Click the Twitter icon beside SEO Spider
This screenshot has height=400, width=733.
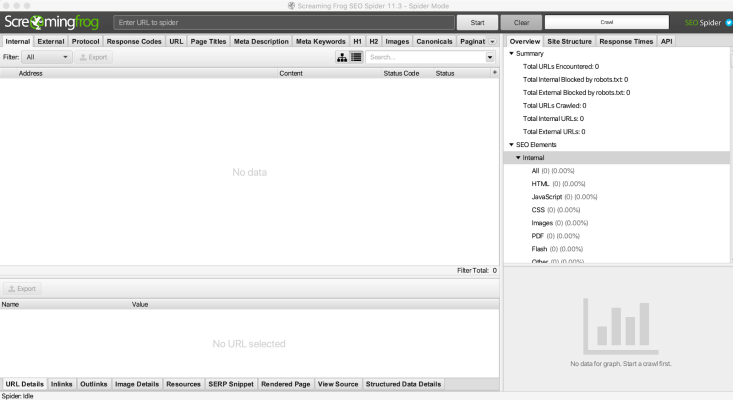pos(727,22)
